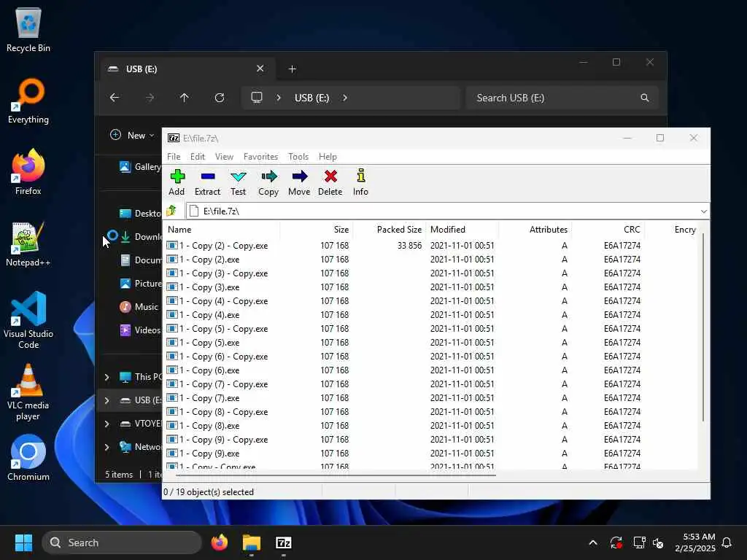Open the File menu in 7-Zip
The width and height of the screenshot is (747, 560).
coord(174,157)
